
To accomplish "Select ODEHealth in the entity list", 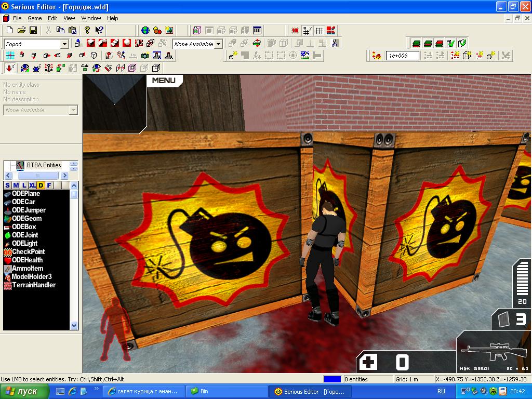I will click(27, 260).
